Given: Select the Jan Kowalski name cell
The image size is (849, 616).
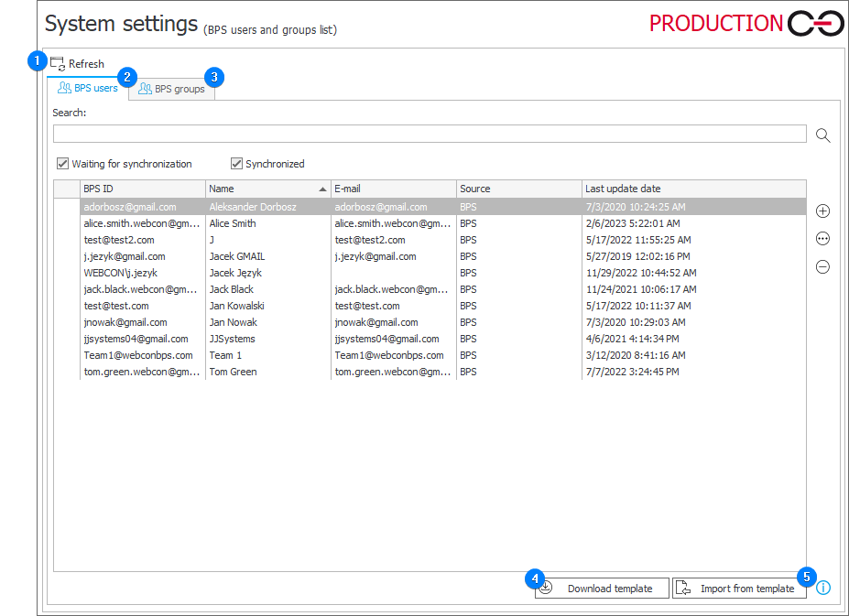Looking at the screenshot, I should coord(236,306).
